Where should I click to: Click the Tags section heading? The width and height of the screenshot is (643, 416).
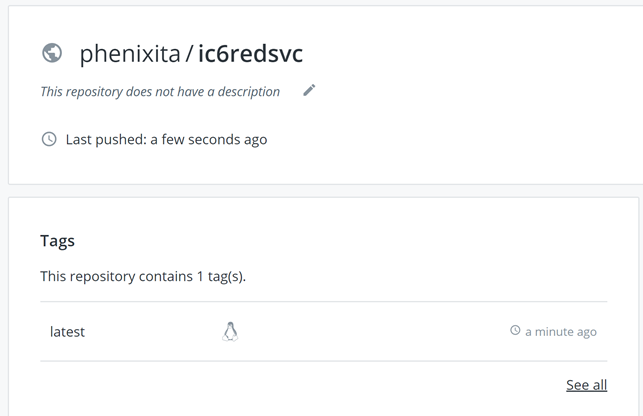pos(57,240)
